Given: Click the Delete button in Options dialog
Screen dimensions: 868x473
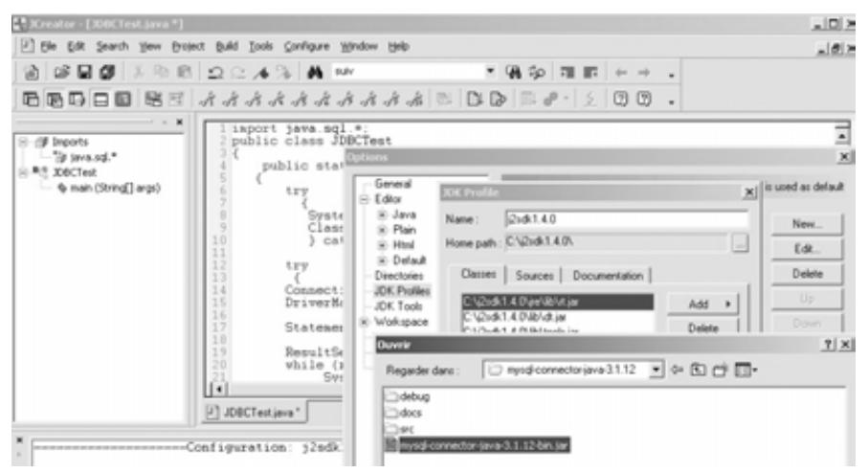Looking at the screenshot, I should pos(807,274).
